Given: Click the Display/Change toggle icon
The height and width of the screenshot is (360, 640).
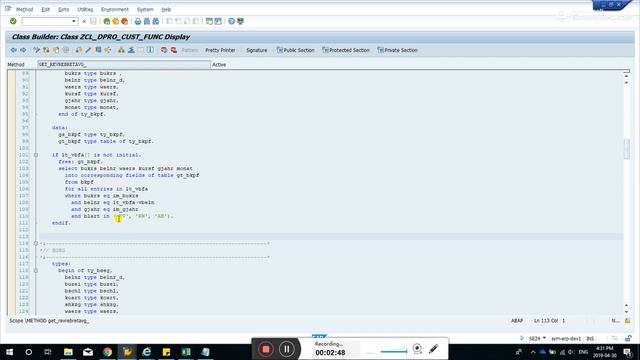Looking at the screenshot, I should click(x=36, y=50).
